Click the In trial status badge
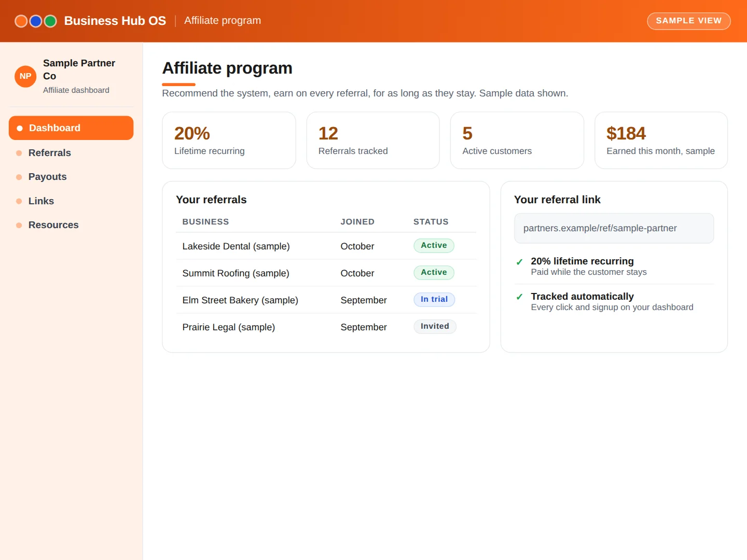 coord(434,300)
